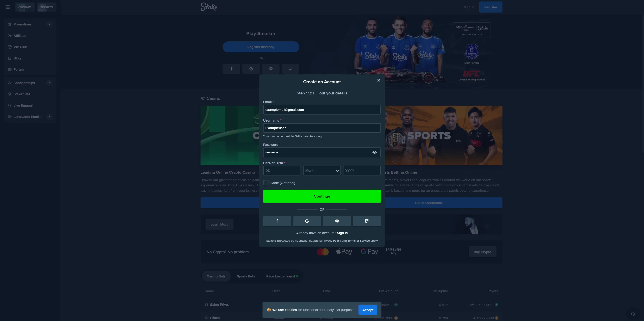Screen dimensions: 644x321
Task: Open Live Support in the sidebar
Action: pyautogui.click(x=30, y=105)
